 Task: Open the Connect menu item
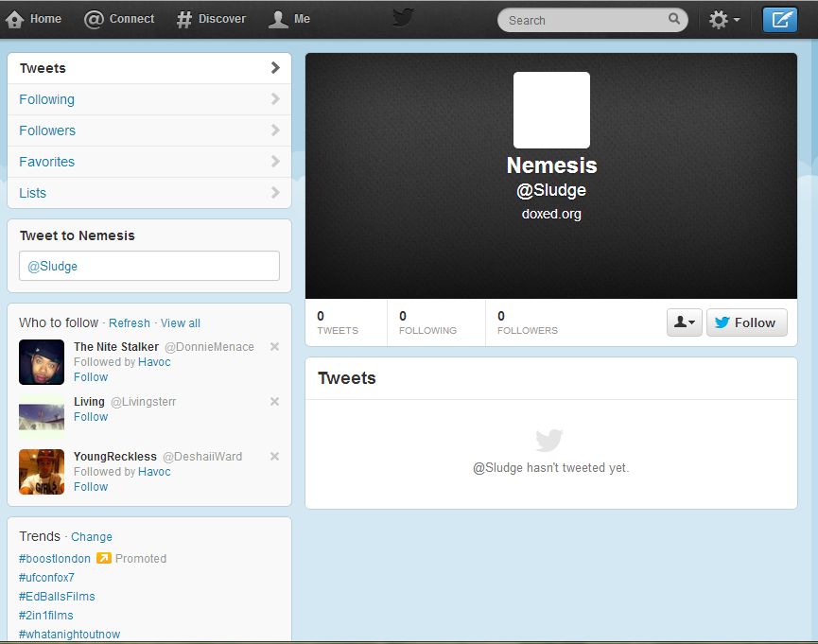(x=119, y=19)
